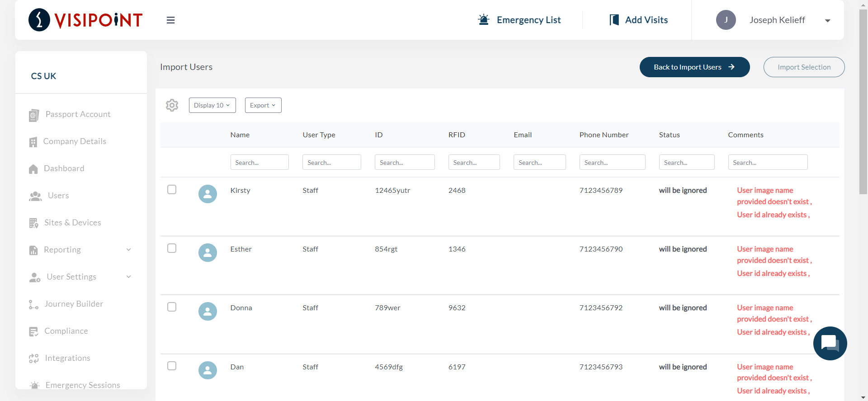Screen dimensions: 868x401
Task: Click Donna's profile avatar
Action: pyautogui.click(x=208, y=311)
